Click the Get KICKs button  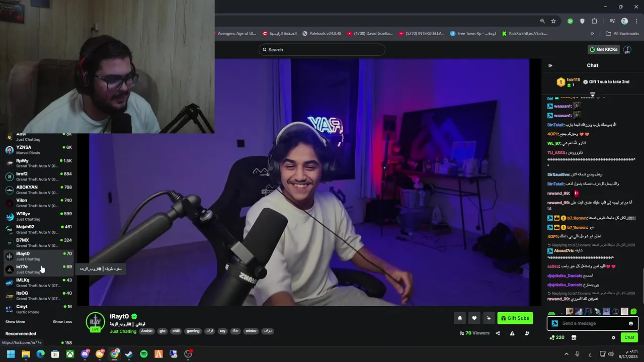(x=603, y=50)
